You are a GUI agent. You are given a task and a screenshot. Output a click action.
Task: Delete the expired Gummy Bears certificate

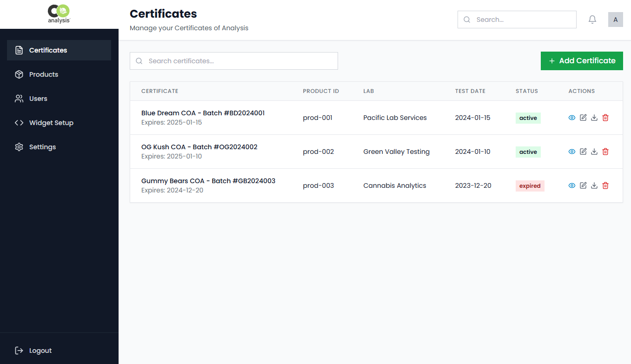click(x=605, y=185)
